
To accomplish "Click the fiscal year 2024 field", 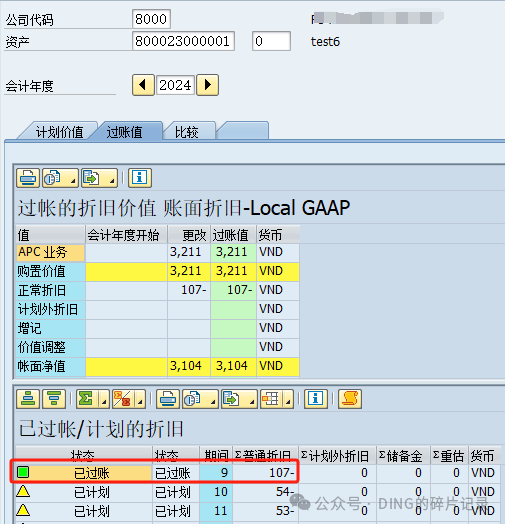I will tap(175, 85).
